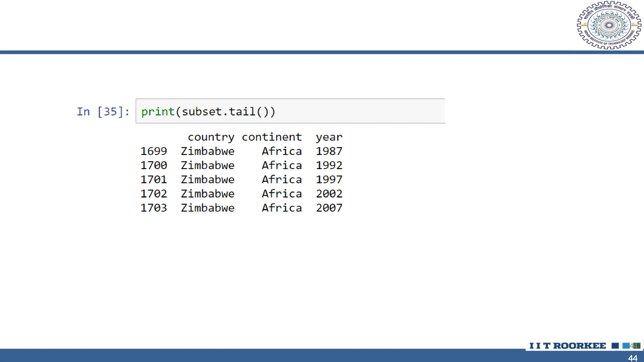644x362 pixels.
Task: Click Zimbabwe in row 1701
Action: pos(208,179)
